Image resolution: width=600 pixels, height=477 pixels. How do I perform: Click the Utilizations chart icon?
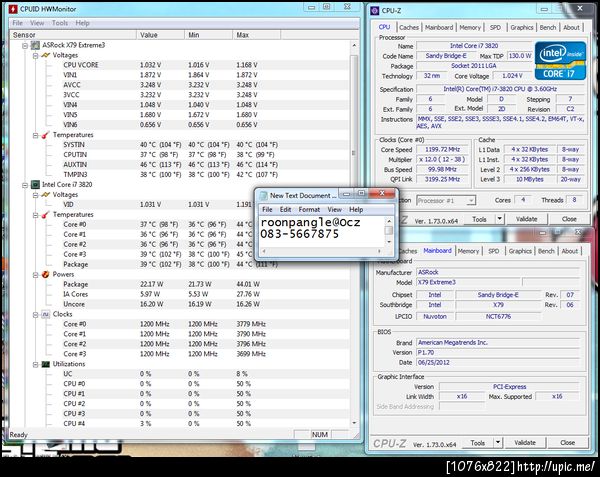coord(45,364)
